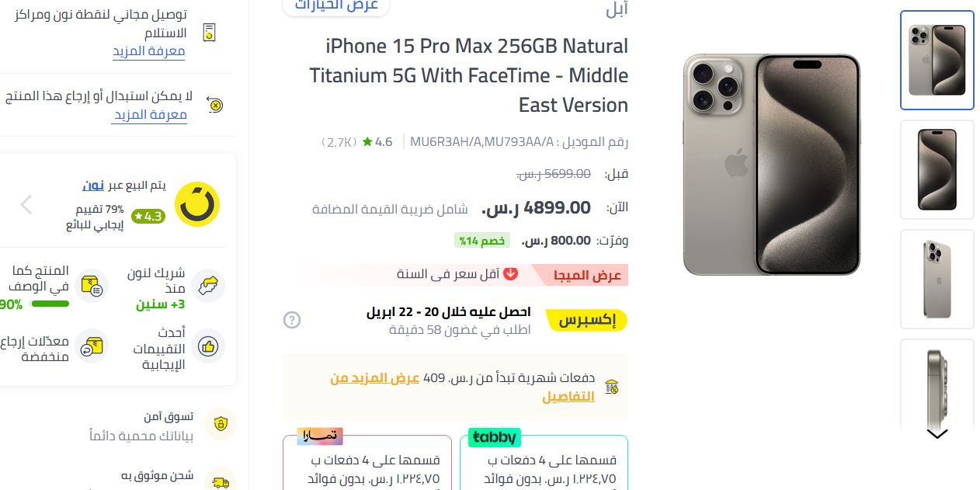Open the نون seller name link
Screen dimensions: 980x490
pos(93,186)
